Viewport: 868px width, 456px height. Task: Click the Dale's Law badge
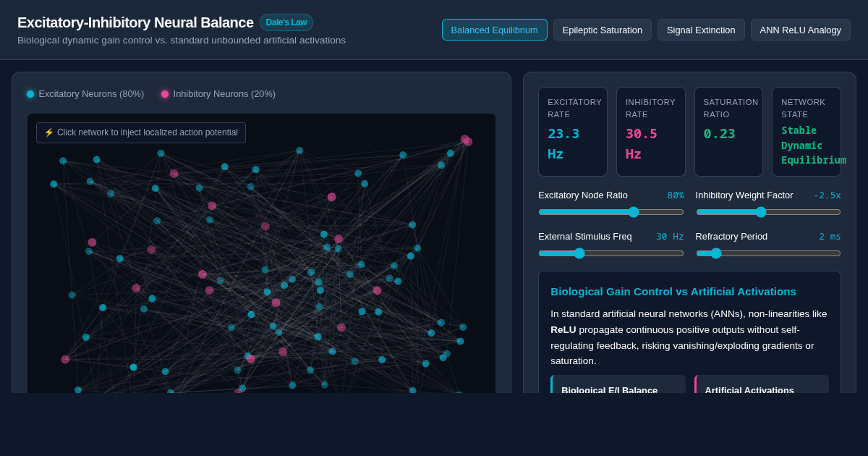(286, 22)
